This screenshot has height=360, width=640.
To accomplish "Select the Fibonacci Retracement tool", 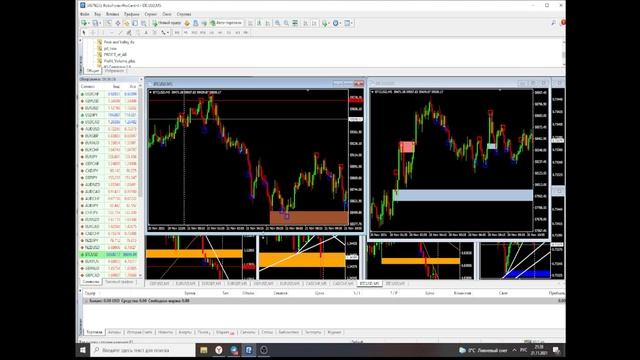I will coord(138,33).
